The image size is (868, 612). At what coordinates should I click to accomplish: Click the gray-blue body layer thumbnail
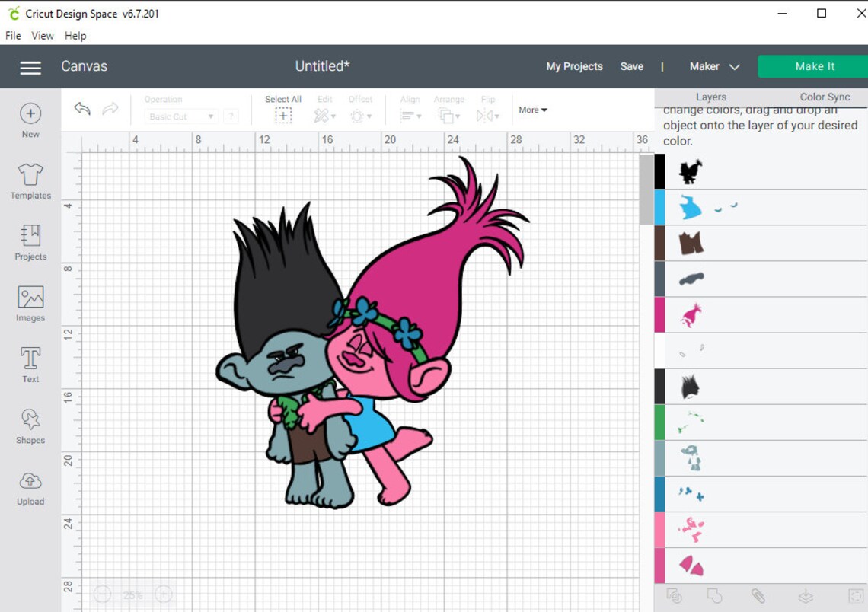pos(691,458)
